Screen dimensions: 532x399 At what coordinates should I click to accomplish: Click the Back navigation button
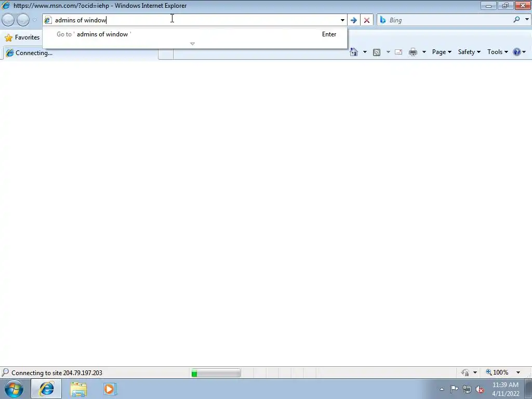coord(8,20)
